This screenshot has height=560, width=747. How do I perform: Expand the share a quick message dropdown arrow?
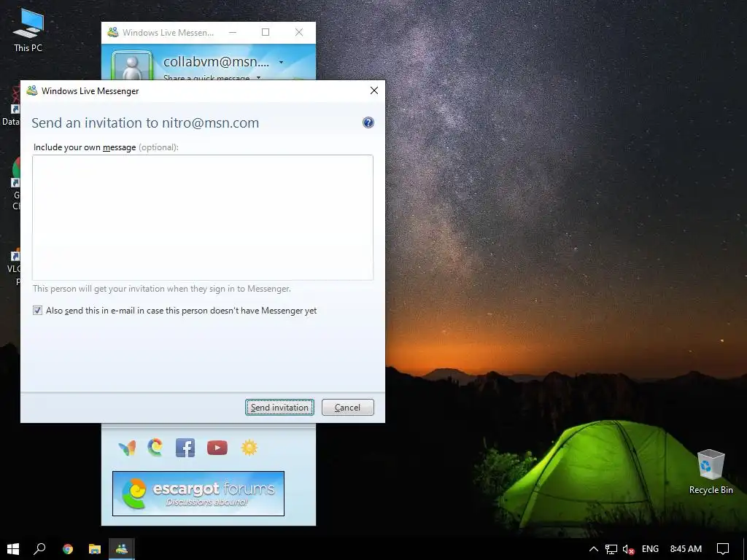[x=259, y=77]
